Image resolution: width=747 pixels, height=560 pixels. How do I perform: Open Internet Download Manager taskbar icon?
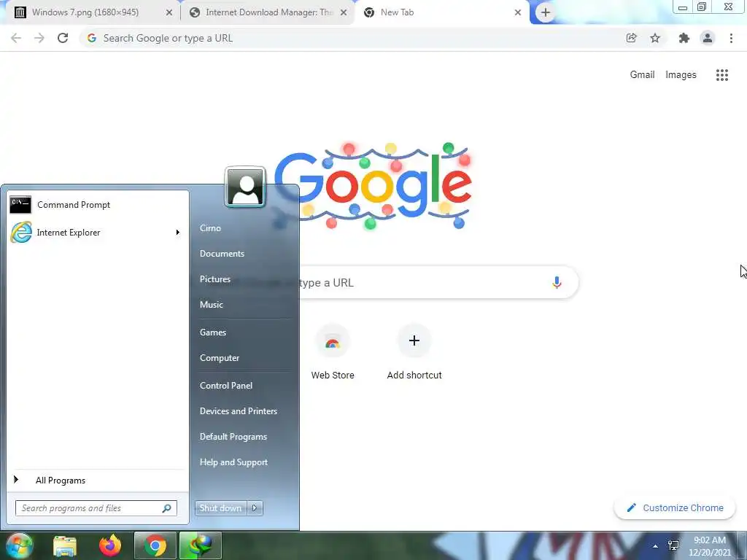pos(200,545)
